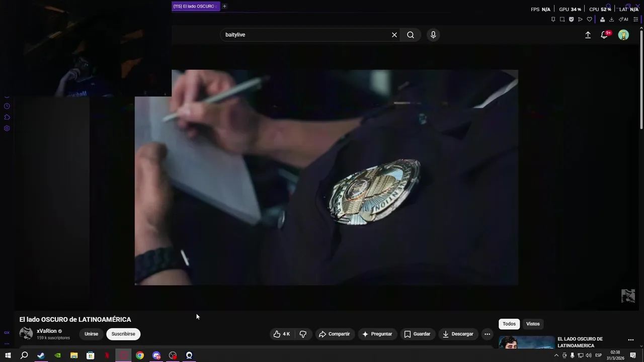Image resolution: width=644 pixels, height=362 pixels.
Task: Open NVIDIA app from taskbar
Action: tap(57, 355)
